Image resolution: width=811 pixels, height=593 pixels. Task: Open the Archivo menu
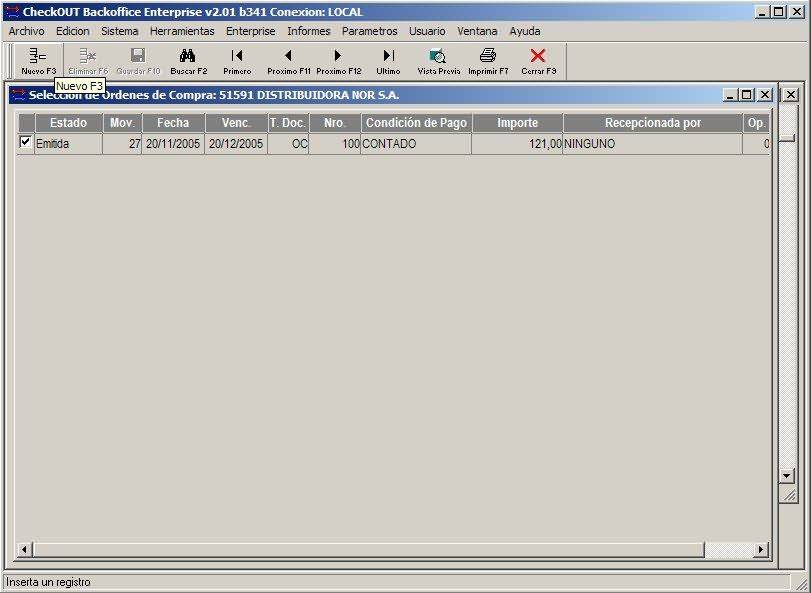point(26,31)
